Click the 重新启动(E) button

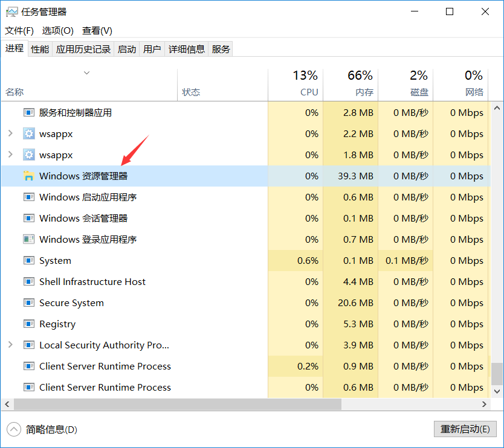[465, 429]
